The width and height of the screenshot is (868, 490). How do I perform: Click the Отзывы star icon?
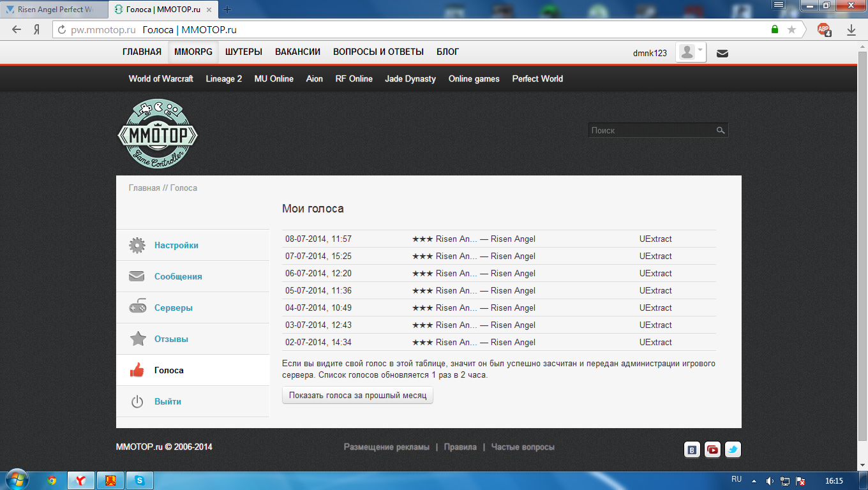pyautogui.click(x=137, y=339)
